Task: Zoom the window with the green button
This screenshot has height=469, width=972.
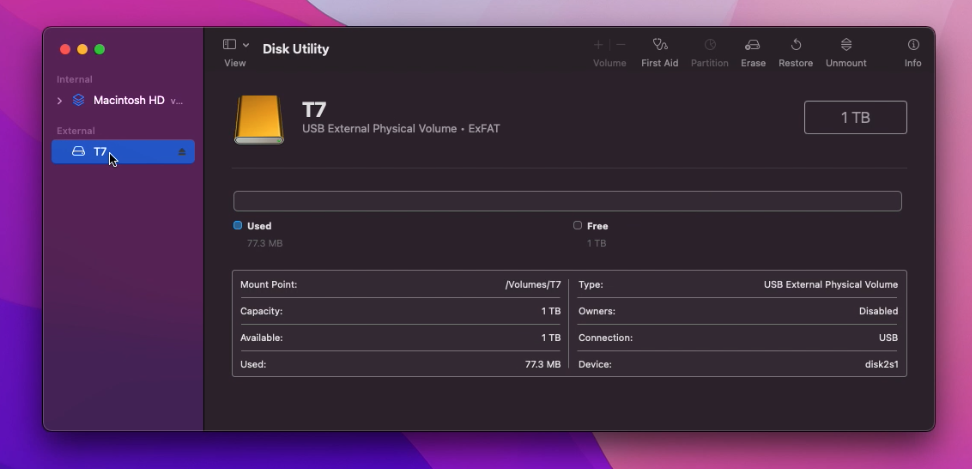Action: (x=100, y=50)
